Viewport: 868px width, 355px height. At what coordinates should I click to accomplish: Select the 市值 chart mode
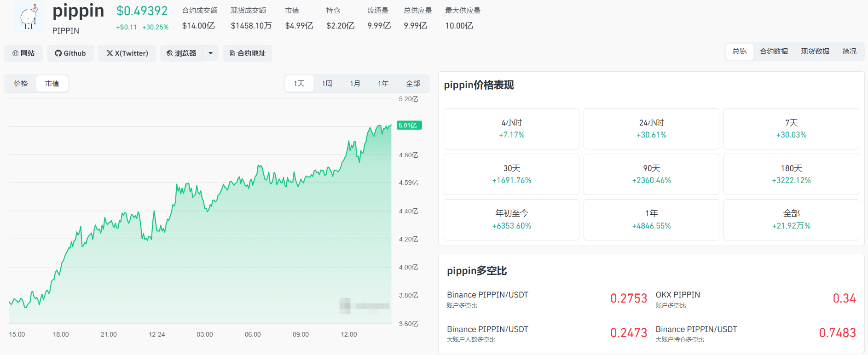click(x=52, y=84)
